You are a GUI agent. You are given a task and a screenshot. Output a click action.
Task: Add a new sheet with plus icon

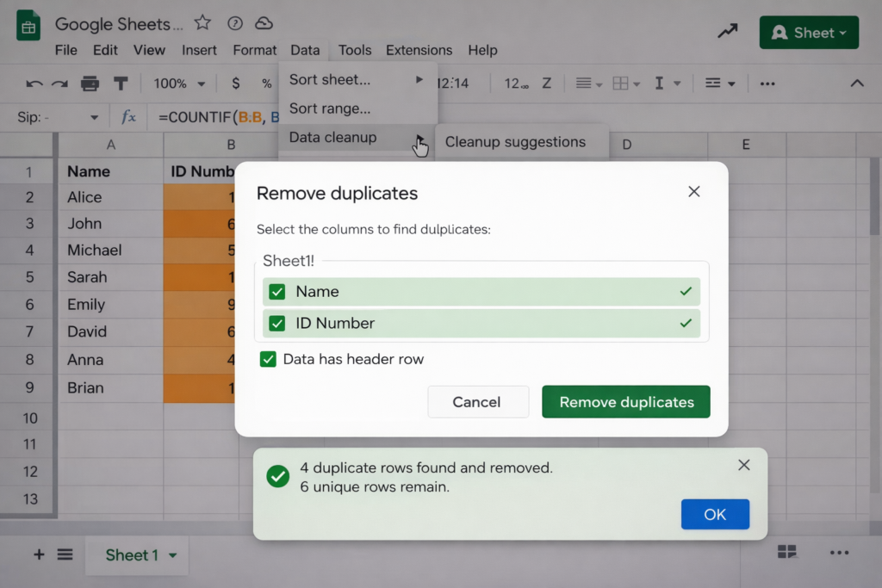pyautogui.click(x=39, y=555)
